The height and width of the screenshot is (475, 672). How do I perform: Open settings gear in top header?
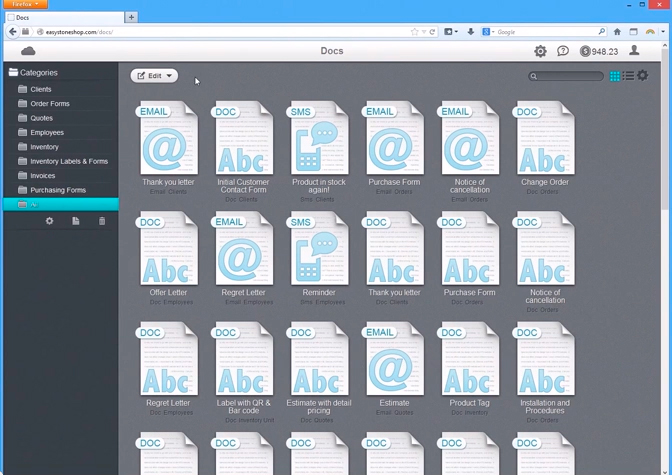point(540,51)
